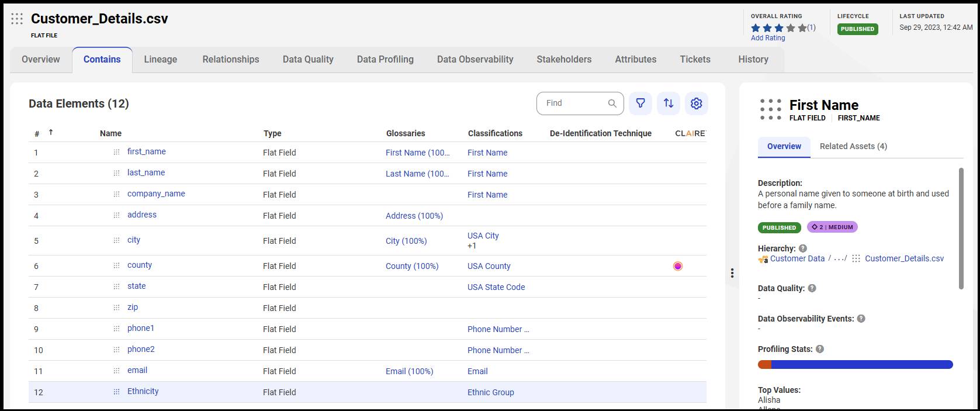Open the company_name data element link
980x411 pixels.
(x=156, y=194)
